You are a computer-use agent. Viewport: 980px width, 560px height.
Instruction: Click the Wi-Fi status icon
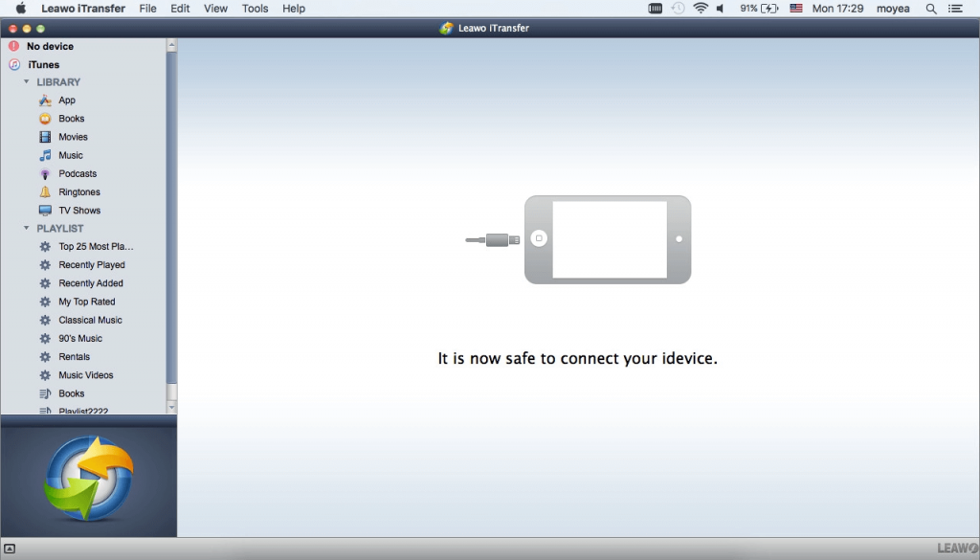click(701, 8)
